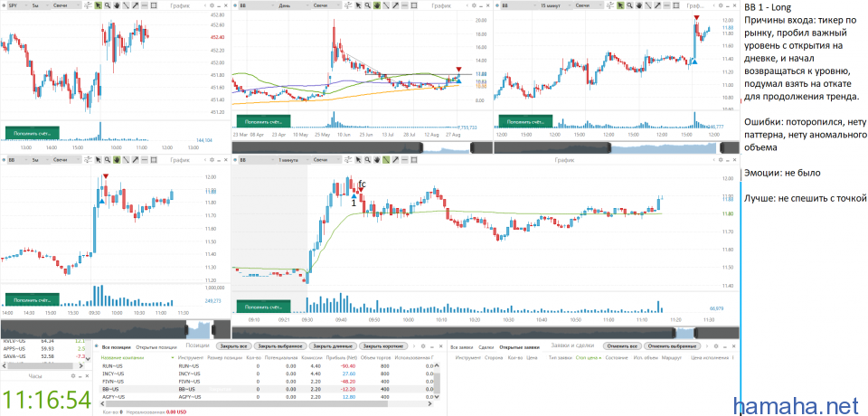This screenshot has width=868, height=416.
Task: Pick the line drawing tool in SPY chart
Action: 127,5
